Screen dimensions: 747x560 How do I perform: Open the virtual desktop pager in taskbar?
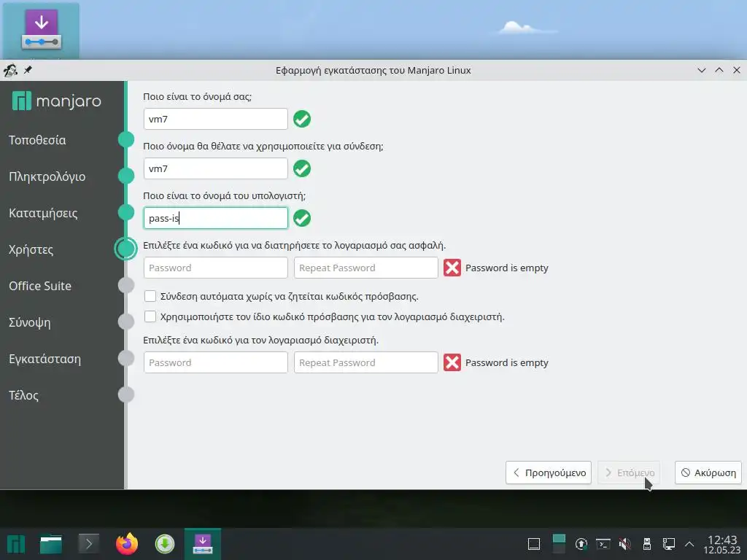[559, 544]
